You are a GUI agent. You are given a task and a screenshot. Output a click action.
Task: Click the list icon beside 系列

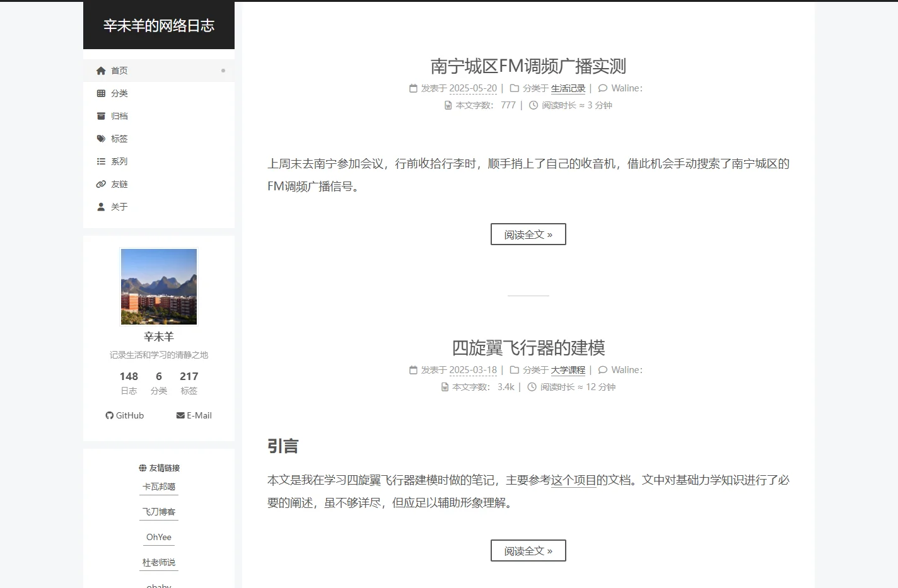tap(101, 161)
